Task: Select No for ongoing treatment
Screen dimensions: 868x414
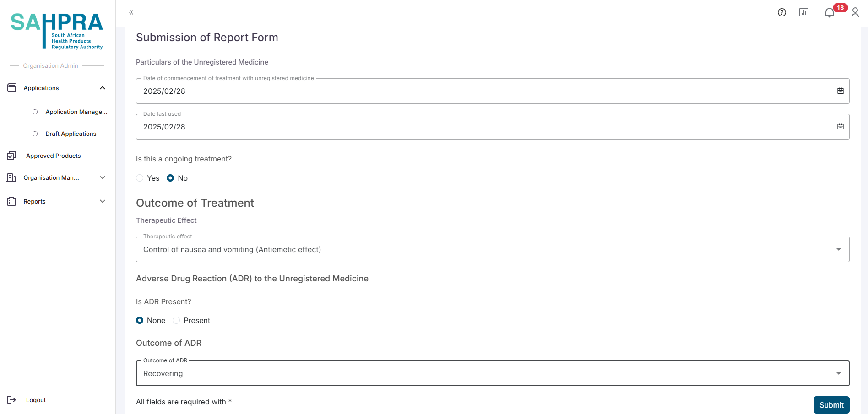Action: click(x=170, y=178)
